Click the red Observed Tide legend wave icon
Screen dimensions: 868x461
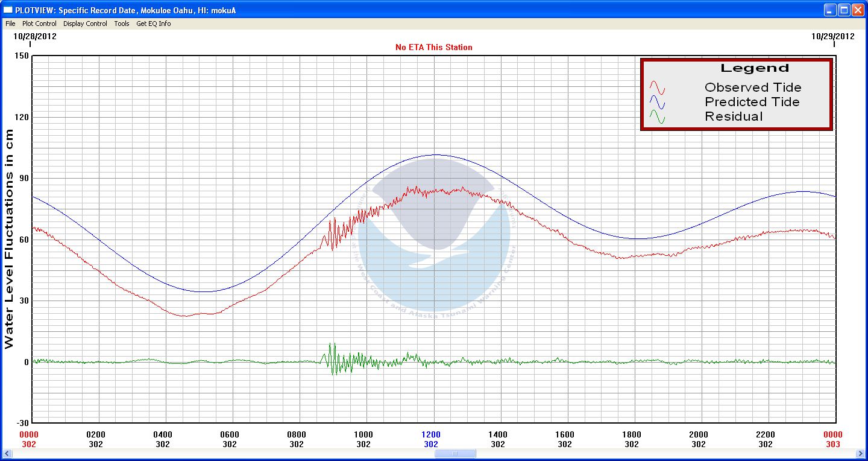tap(657, 88)
